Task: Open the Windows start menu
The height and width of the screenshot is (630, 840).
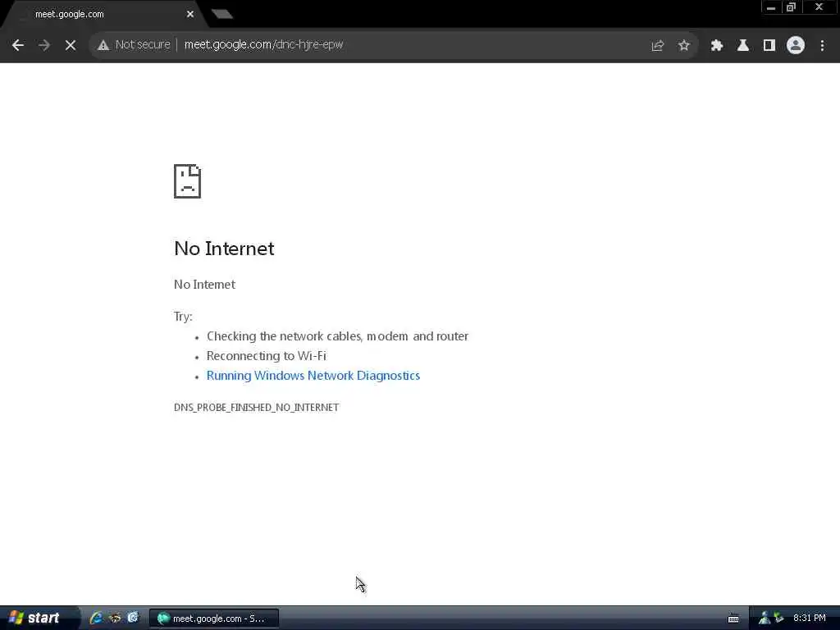Action: click(38, 619)
